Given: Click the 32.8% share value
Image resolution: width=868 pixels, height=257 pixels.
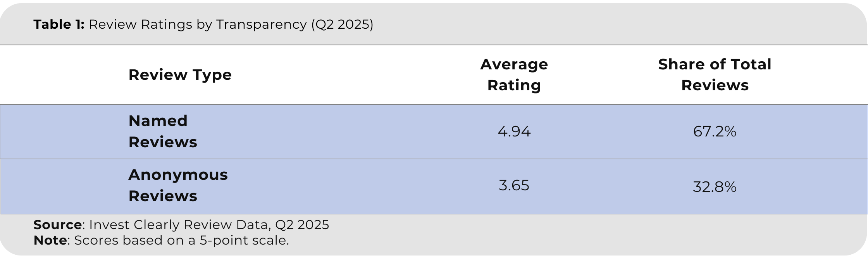Looking at the screenshot, I should [715, 187].
